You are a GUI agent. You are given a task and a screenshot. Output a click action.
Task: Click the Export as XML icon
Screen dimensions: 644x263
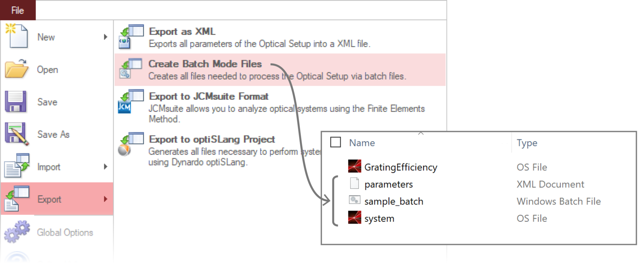[x=131, y=37]
